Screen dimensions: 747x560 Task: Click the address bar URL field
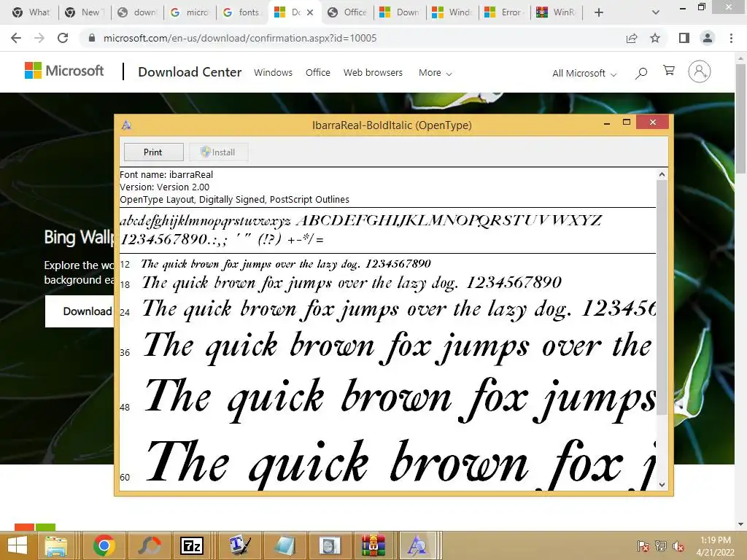click(x=352, y=38)
